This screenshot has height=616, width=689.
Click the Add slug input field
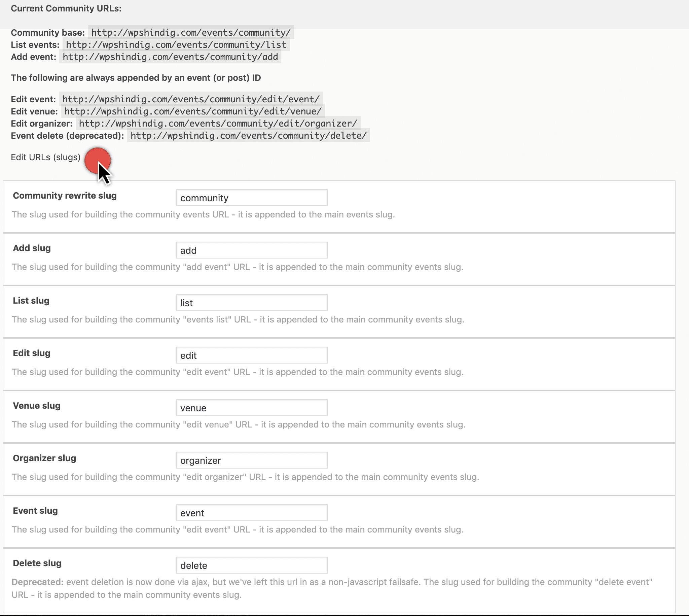[x=252, y=250]
